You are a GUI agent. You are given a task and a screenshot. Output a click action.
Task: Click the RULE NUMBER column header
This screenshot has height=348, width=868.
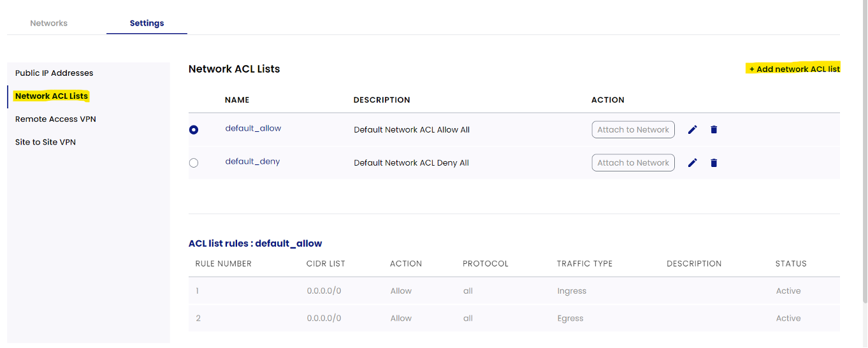click(224, 263)
